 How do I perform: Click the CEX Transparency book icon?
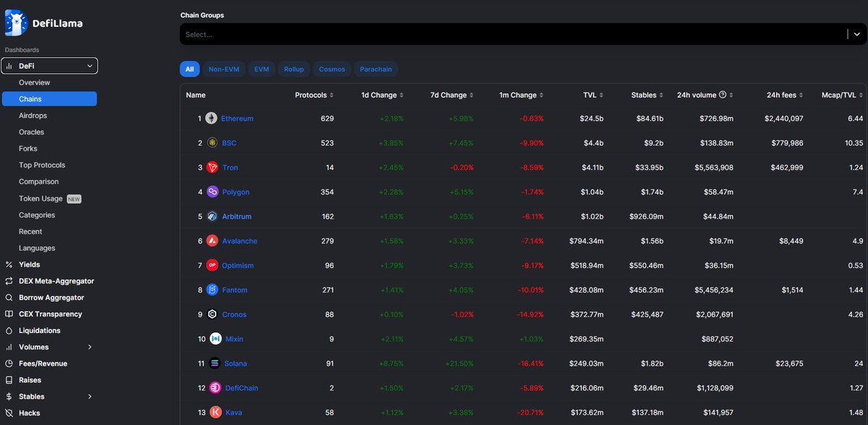9,314
